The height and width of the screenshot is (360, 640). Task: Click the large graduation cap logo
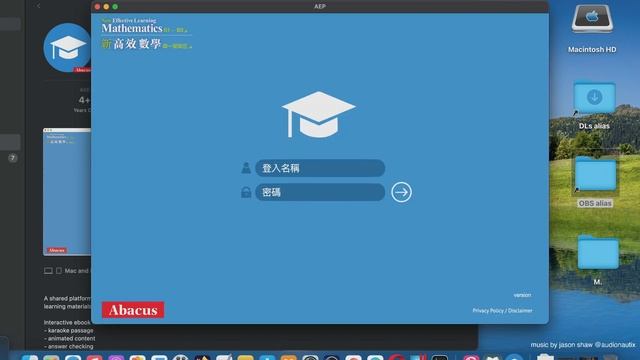[318, 114]
